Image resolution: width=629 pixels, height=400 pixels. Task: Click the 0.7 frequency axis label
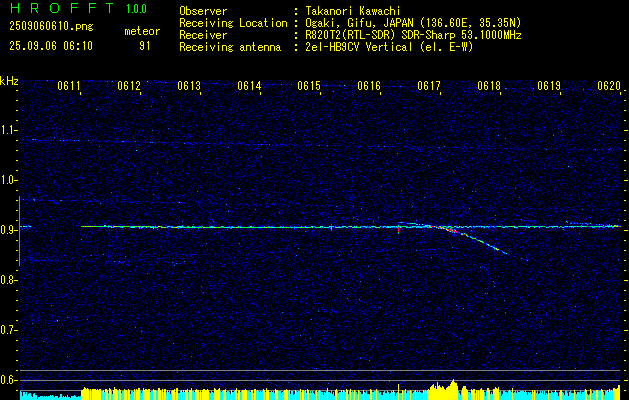[9, 330]
